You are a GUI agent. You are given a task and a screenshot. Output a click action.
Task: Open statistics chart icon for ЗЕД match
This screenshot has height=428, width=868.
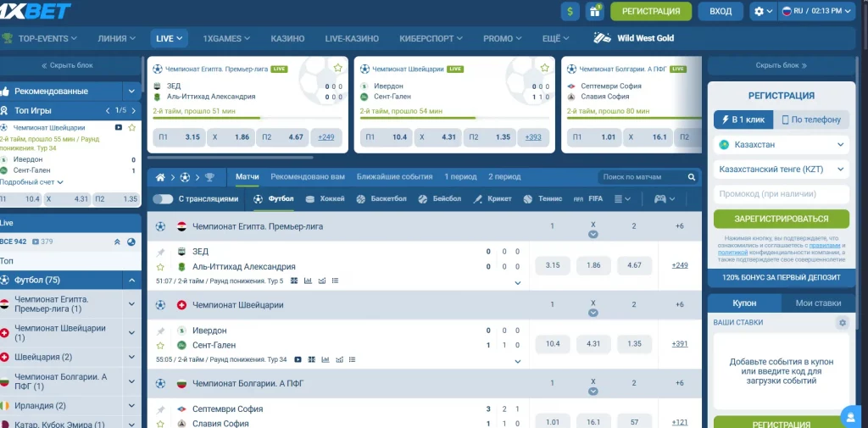click(x=309, y=281)
